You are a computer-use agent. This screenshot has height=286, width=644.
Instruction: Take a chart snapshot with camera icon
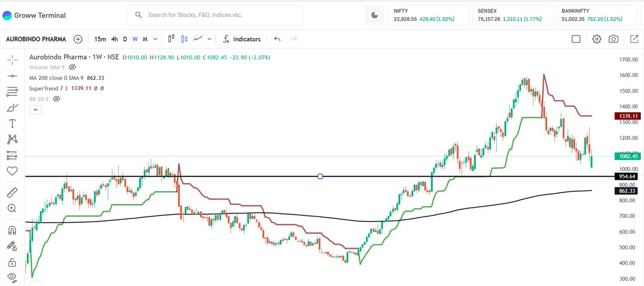[x=613, y=39]
